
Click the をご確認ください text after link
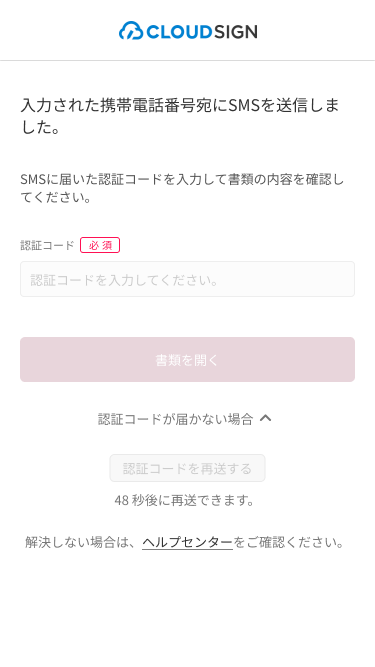288,542
